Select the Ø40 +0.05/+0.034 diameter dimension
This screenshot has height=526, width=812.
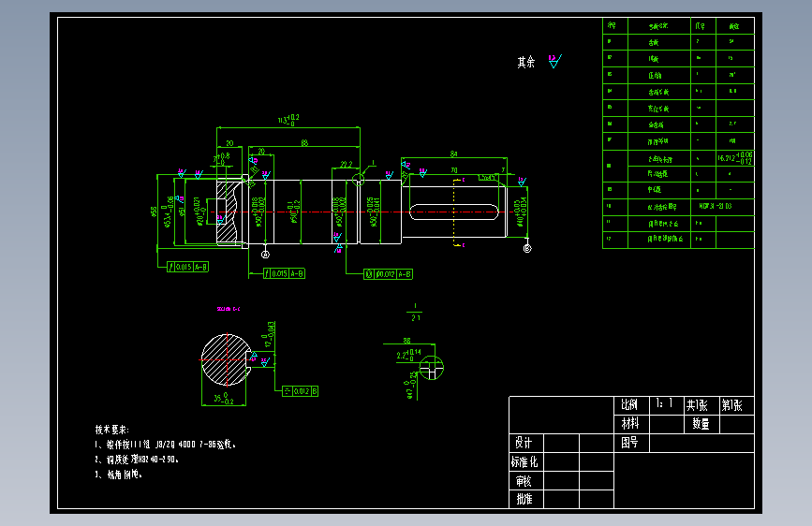tap(521, 212)
